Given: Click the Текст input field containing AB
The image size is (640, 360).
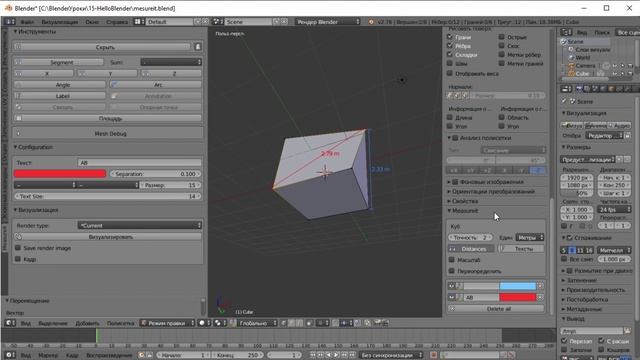Looking at the screenshot, I should pos(139,162).
